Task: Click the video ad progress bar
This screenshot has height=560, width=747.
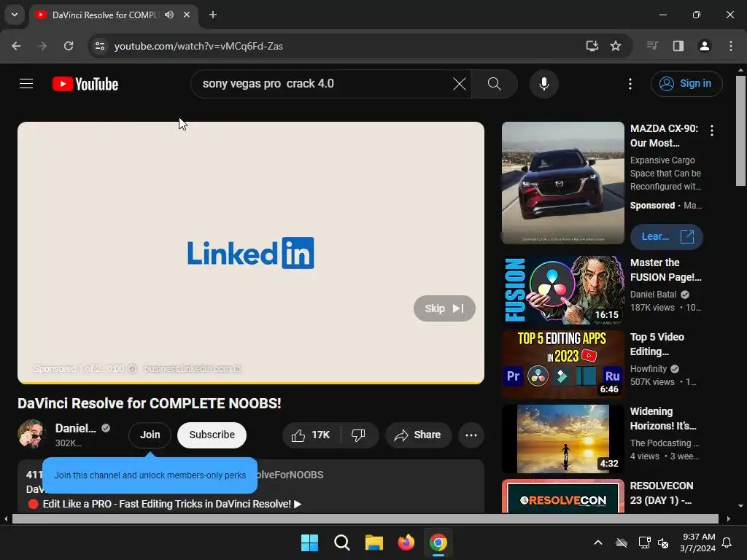Action: pyautogui.click(x=251, y=382)
